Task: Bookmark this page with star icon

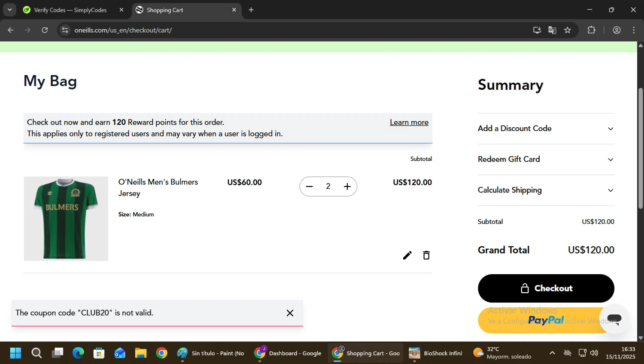Action: click(568, 30)
